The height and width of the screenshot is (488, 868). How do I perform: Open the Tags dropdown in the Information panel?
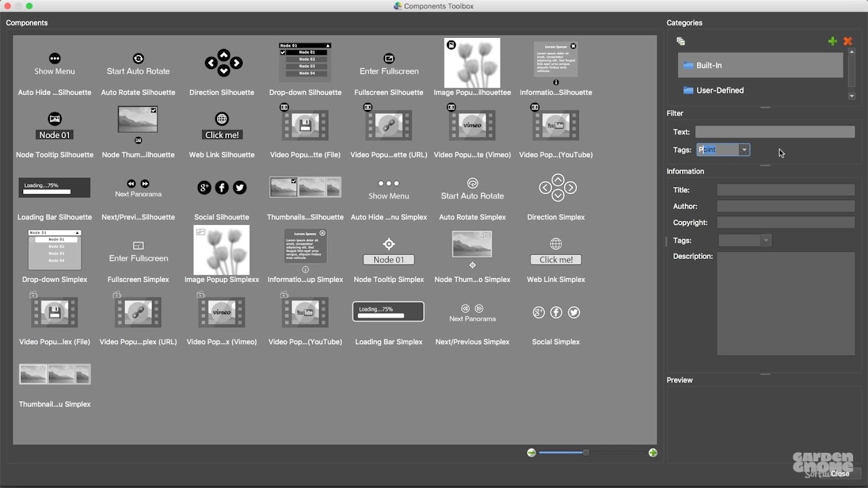click(x=766, y=240)
